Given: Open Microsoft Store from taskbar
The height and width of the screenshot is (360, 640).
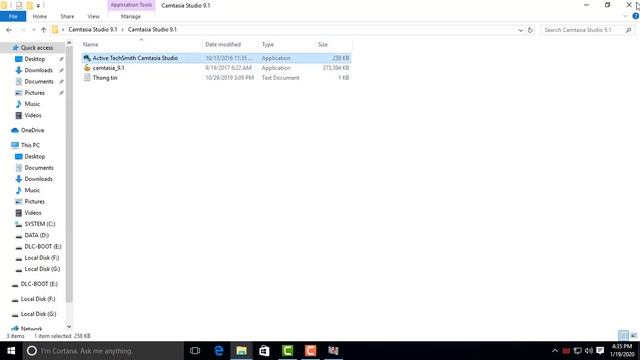Looking at the screenshot, I should [264, 351].
